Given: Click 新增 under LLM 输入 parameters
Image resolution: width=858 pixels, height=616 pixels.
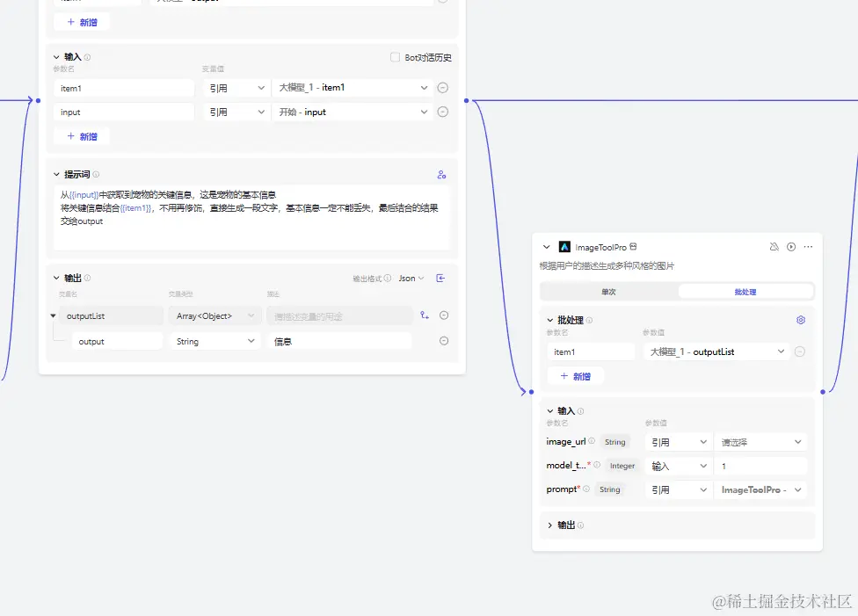Looking at the screenshot, I should 82,136.
